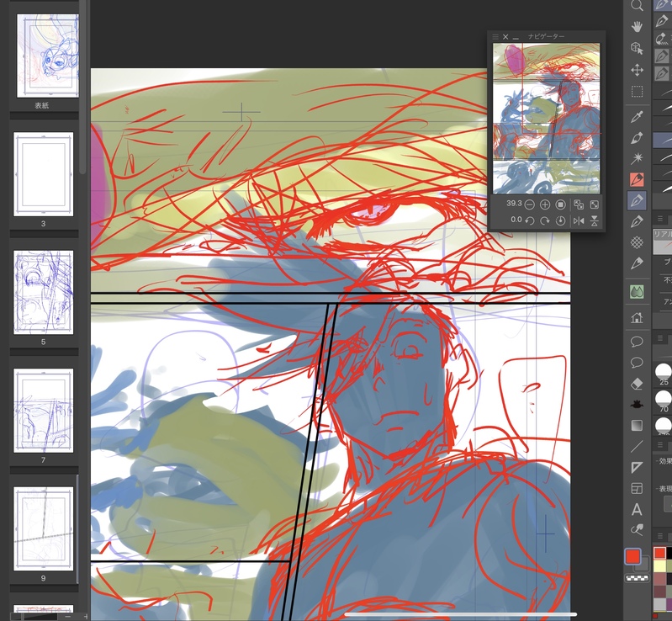Select the rectangular Selection marquee tool

point(637,92)
